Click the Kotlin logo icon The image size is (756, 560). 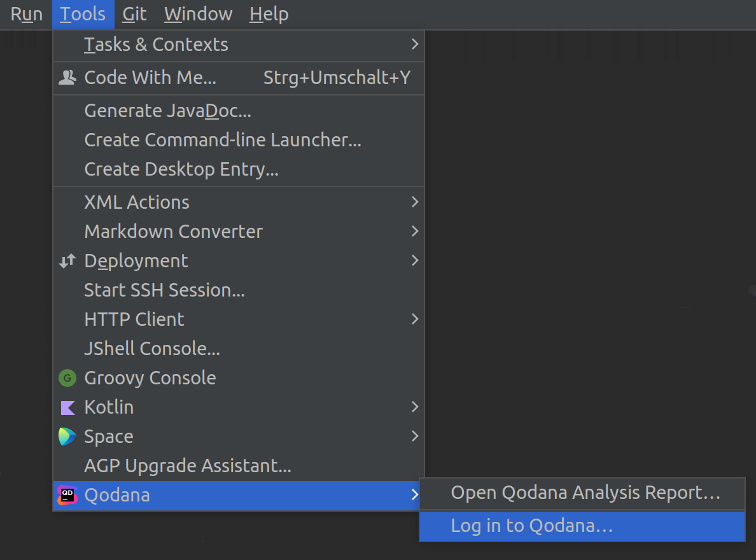point(67,407)
